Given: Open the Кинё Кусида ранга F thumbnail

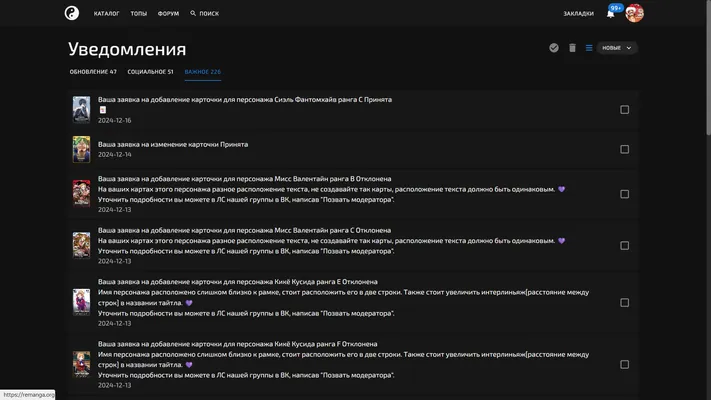Looking at the screenshot, I should 82,364.
